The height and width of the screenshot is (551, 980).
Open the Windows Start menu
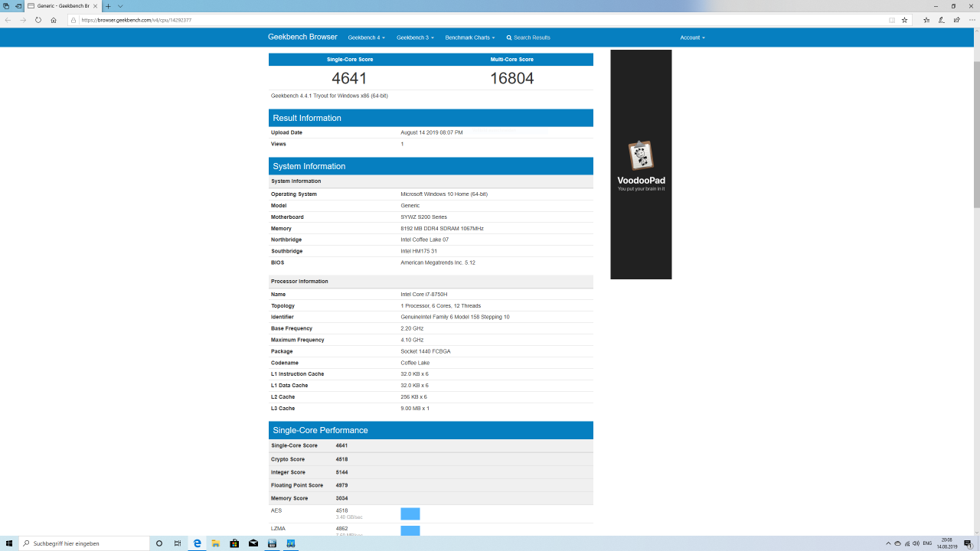8,543
